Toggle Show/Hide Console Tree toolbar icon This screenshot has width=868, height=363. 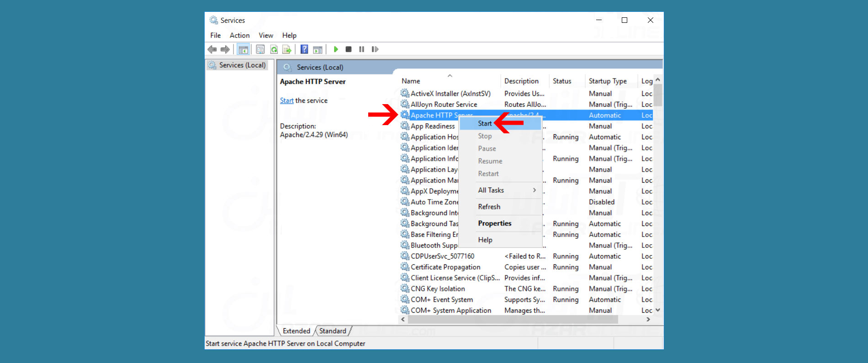pos(243,49)
